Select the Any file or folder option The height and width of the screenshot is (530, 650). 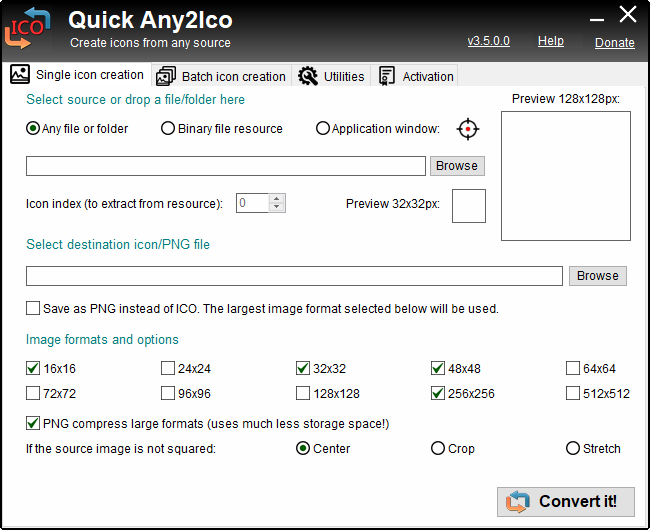(x=77, y=129)
